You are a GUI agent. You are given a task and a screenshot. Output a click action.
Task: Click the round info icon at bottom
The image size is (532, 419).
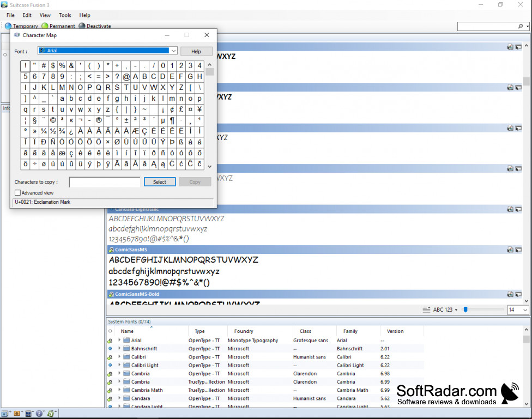(x=39, y=414)
